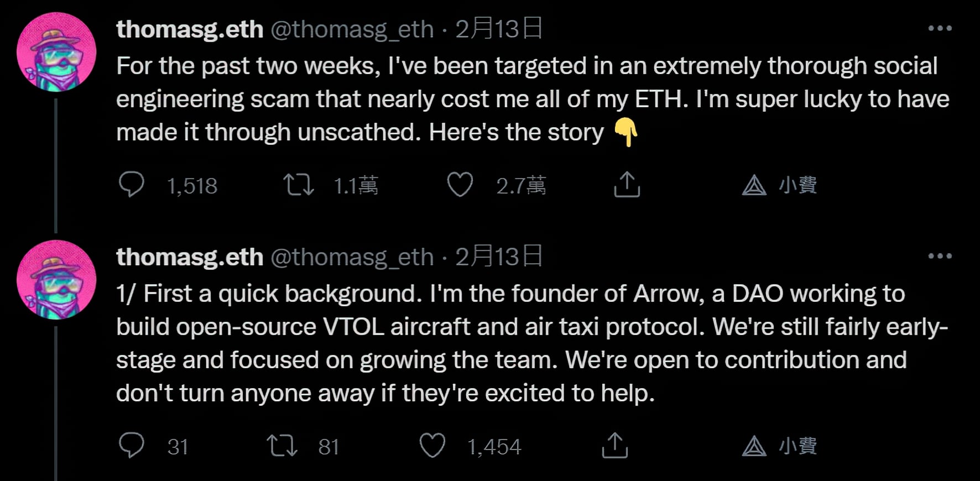Open the more options menu on second tweet
The image size is (980, 481).
coord(940,256)
